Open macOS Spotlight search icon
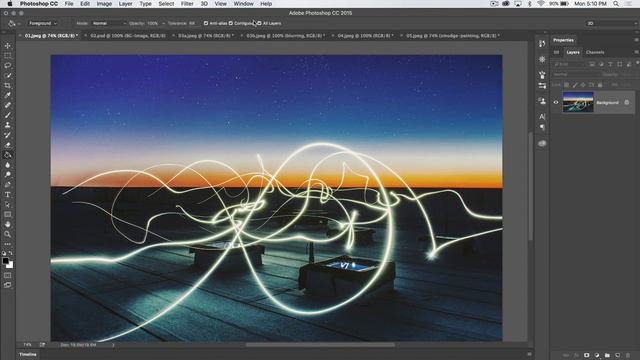Viewport: 640px width, 360px height. click(616, 4)
